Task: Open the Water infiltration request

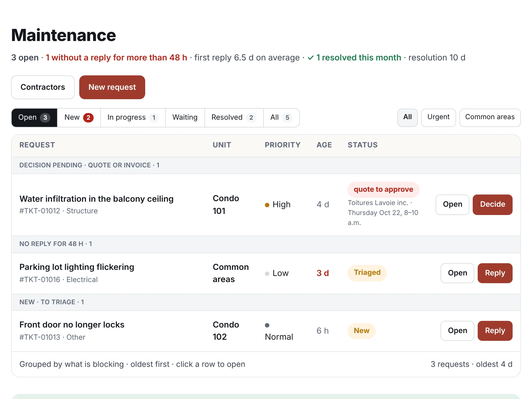Action: click(x=452, y=204)
